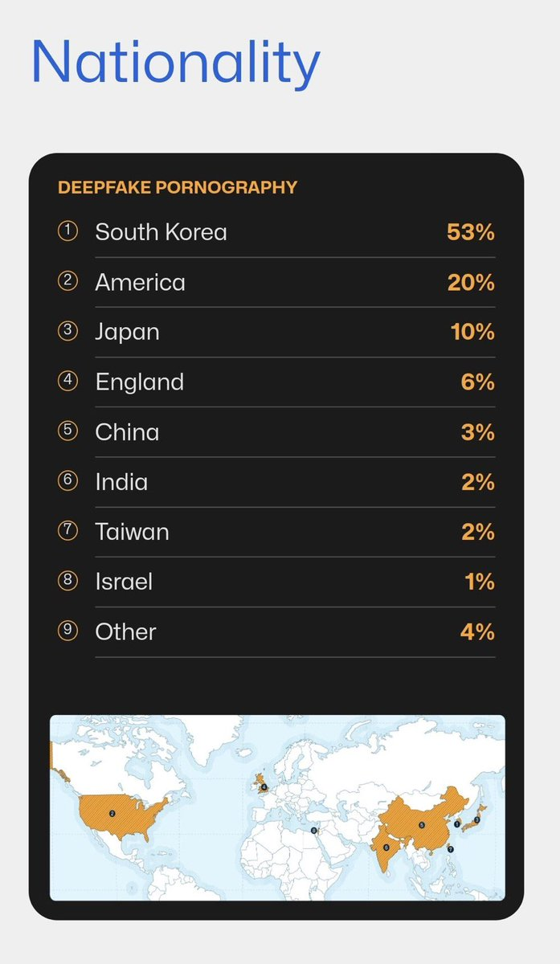Select map marker 2 on the United States
560x964 pixels.
click(112, 814)
